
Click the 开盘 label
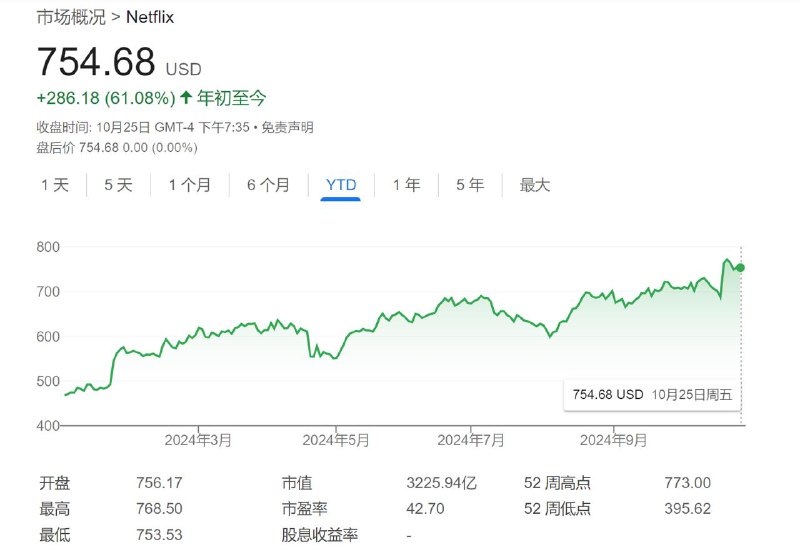tap(55, 483)
